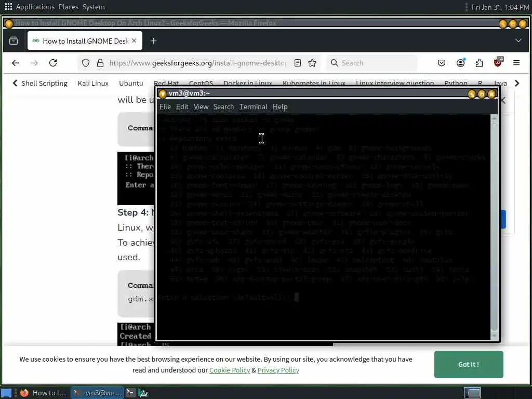
Task: Click the terminal window menu icon in titlebar
Action: [x=163, y=94]
